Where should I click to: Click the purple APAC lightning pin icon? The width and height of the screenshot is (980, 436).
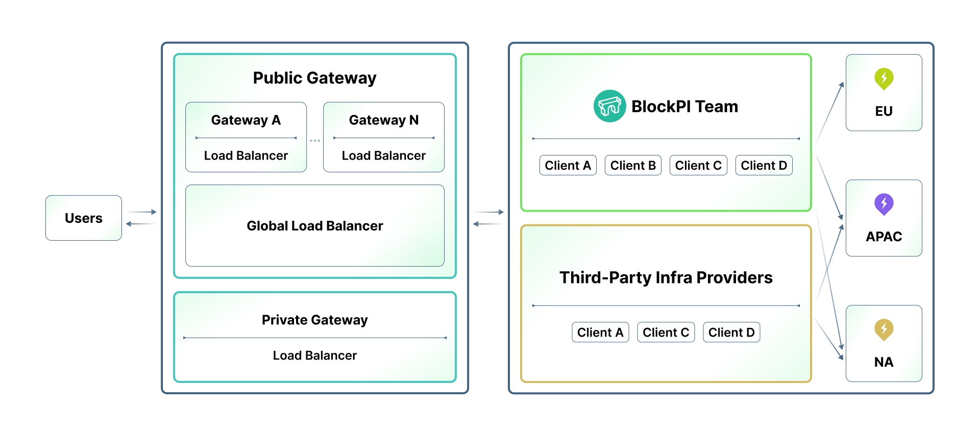click(884, 204)
